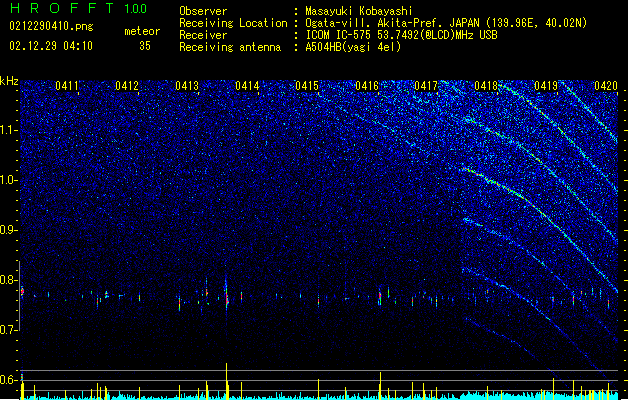The image size is (629, 400).
Task: Click the Receiving Location label
Action: pos(233,23)
